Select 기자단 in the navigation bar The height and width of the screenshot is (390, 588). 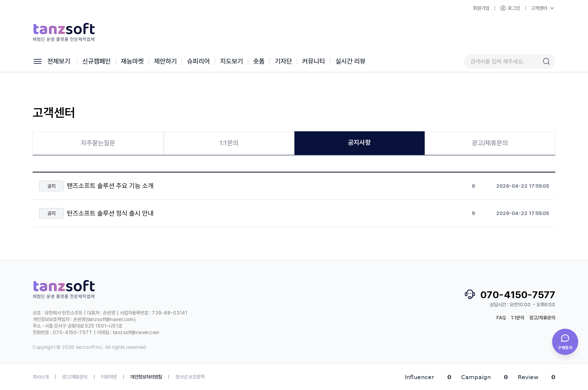tap(283, 61)
